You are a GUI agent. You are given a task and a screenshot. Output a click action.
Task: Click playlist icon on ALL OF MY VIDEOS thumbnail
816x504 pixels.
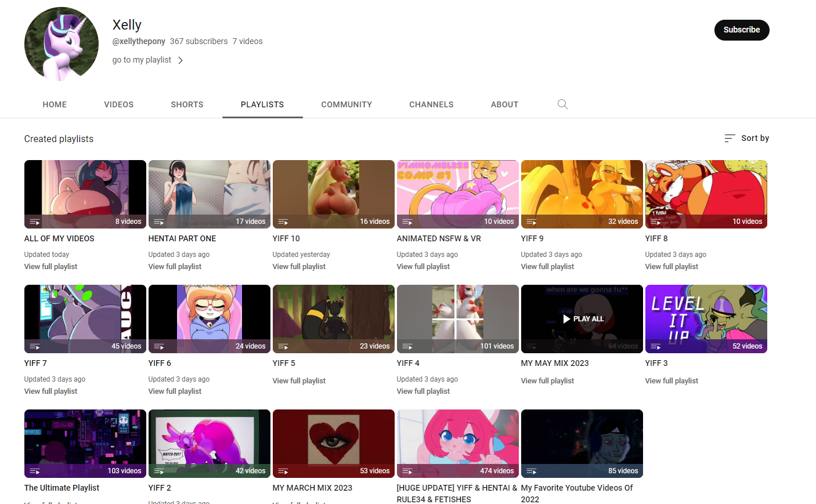point(35,222)
